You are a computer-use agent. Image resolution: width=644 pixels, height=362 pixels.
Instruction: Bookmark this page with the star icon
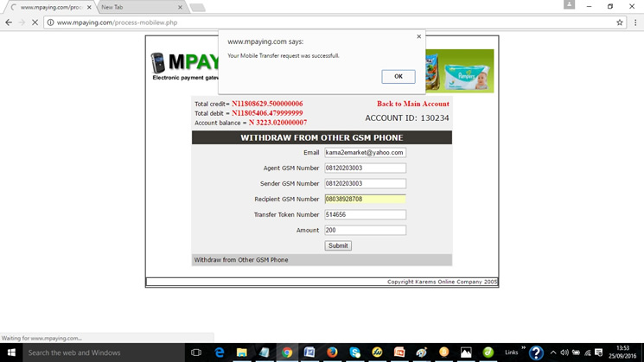620,22
